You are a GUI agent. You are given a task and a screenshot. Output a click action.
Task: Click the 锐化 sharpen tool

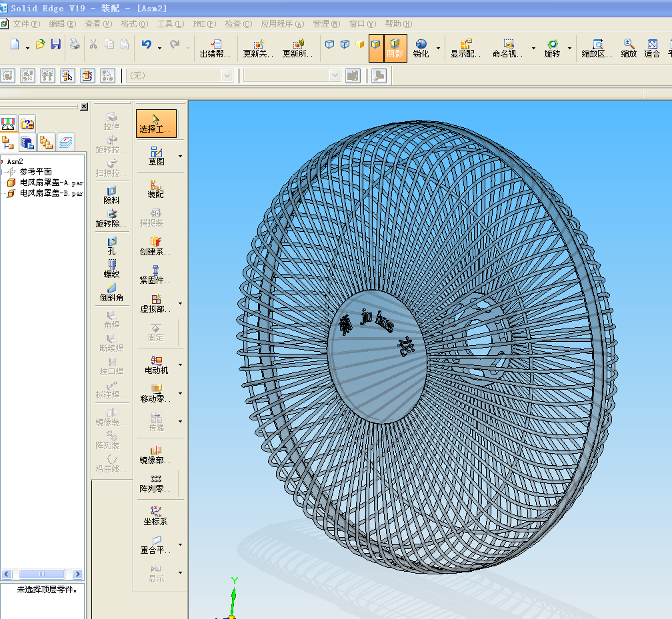[421, 49]
